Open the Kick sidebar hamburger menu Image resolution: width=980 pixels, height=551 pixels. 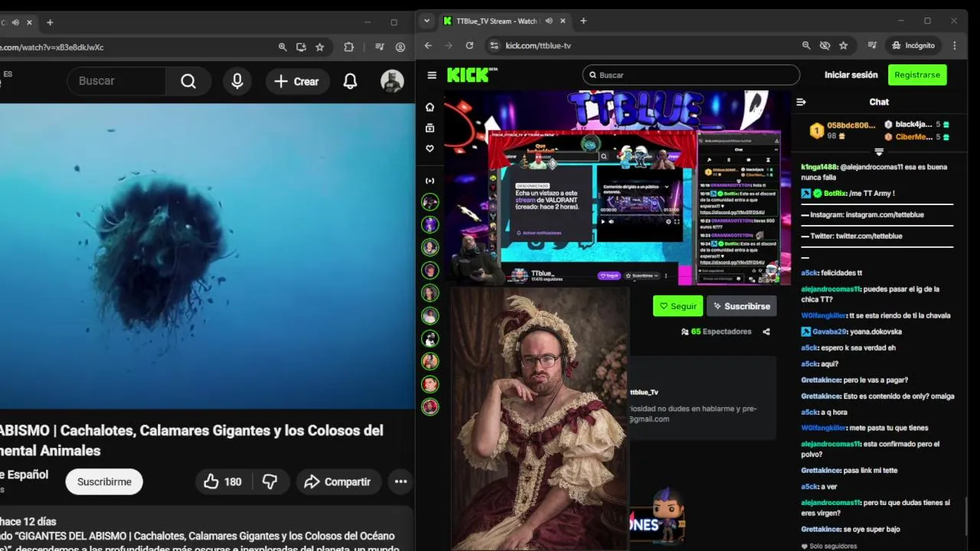[432, 75]
